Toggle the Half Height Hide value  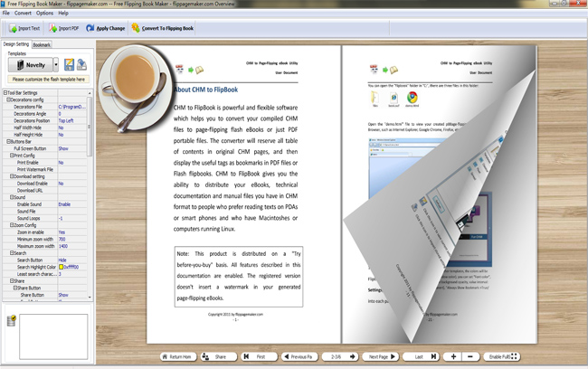[x=72, y=135]
